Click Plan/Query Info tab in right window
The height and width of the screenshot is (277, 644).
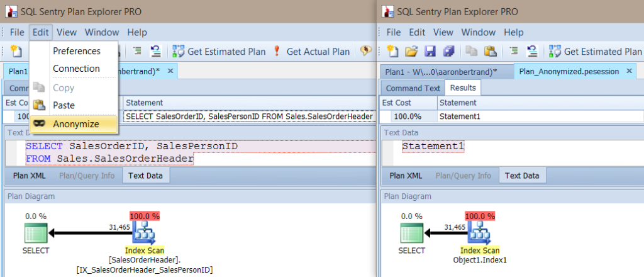464,176
